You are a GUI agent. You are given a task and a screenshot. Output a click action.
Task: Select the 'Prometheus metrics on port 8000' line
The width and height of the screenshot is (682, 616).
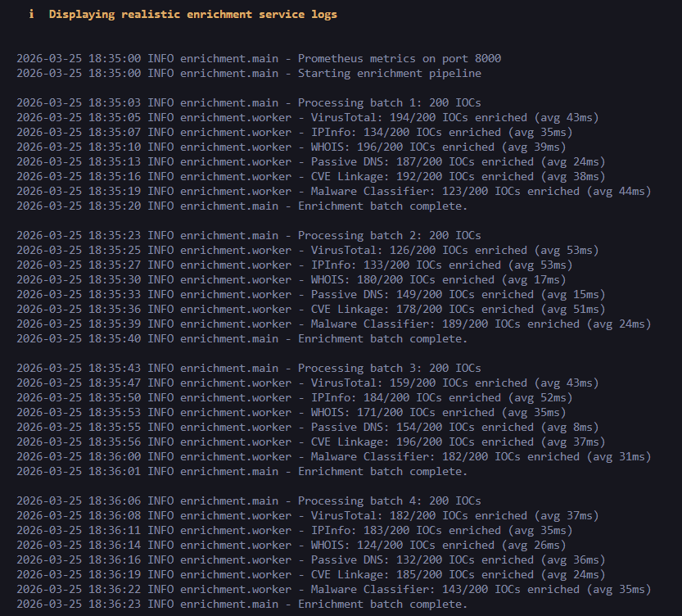click(x=259, y=58)
